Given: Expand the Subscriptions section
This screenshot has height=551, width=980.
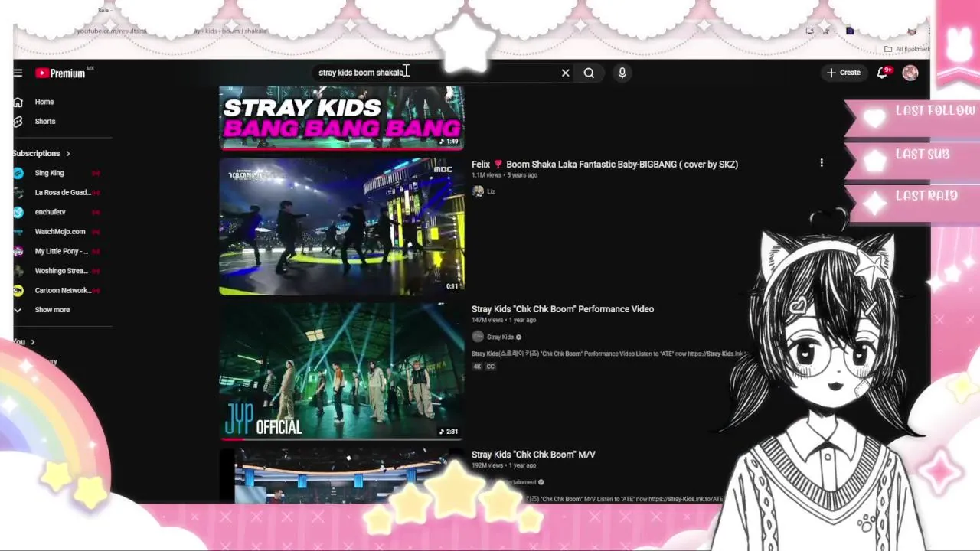Looking at the screenshot, I should pyautogui.click(x=41, y=153).
